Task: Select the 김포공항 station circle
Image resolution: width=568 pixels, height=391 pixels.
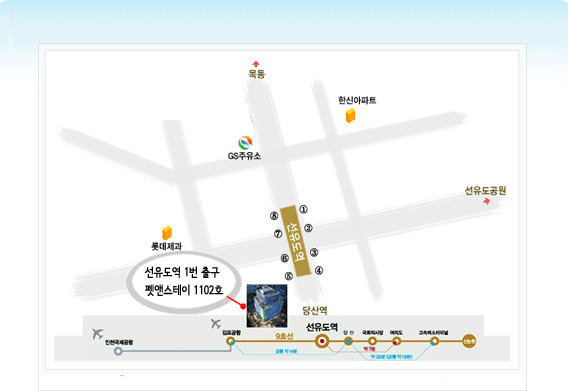Action: click(x=230, y=341)
